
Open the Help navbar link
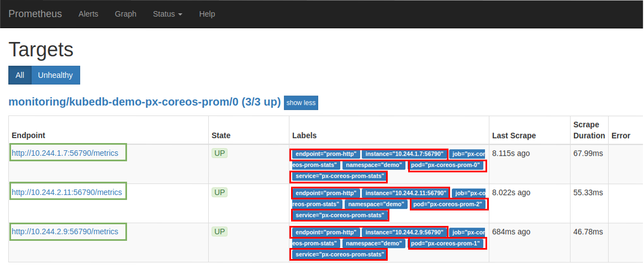(207, 14)
